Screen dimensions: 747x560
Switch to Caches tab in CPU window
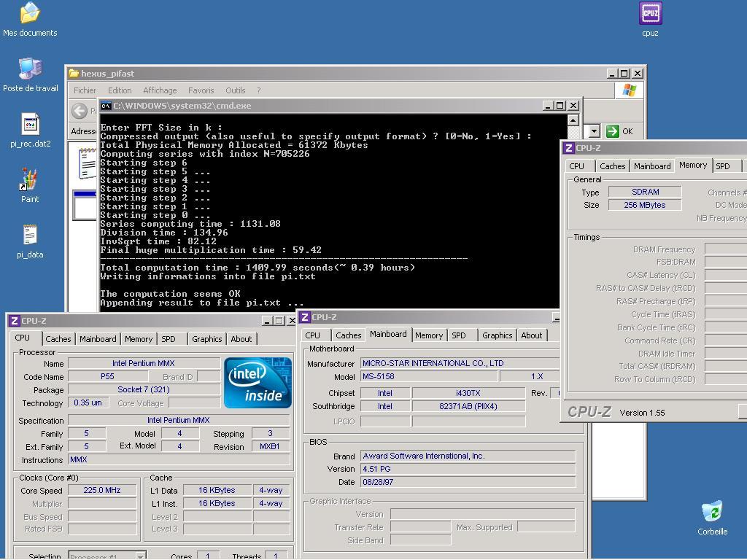point(58,339)
